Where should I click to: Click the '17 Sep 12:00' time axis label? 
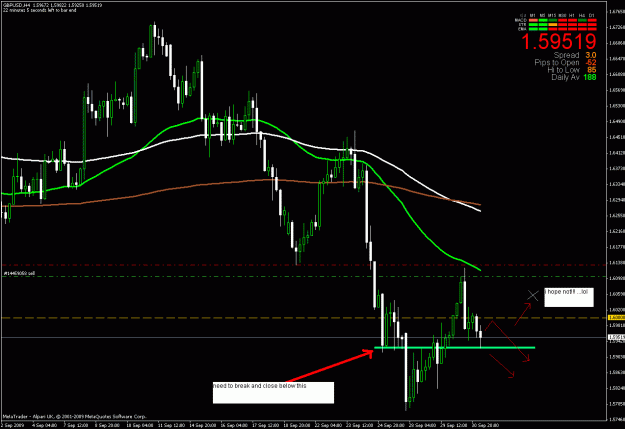pyautogui.click(x=266, y=425)
